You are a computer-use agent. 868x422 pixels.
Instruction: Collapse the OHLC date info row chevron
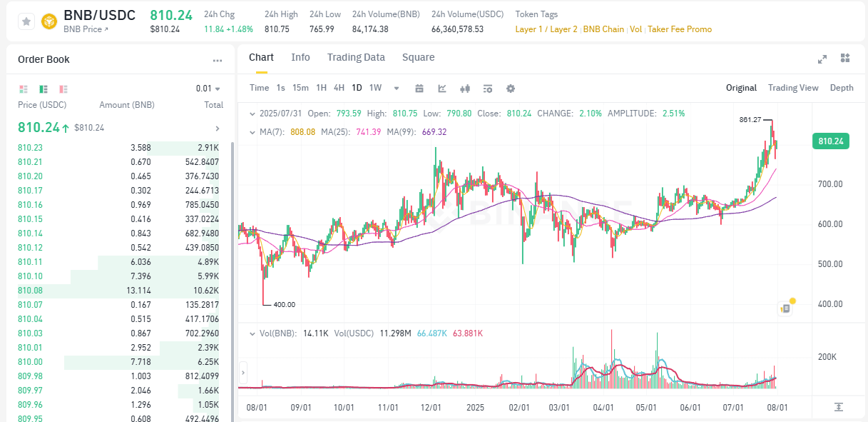pos(251,114)
